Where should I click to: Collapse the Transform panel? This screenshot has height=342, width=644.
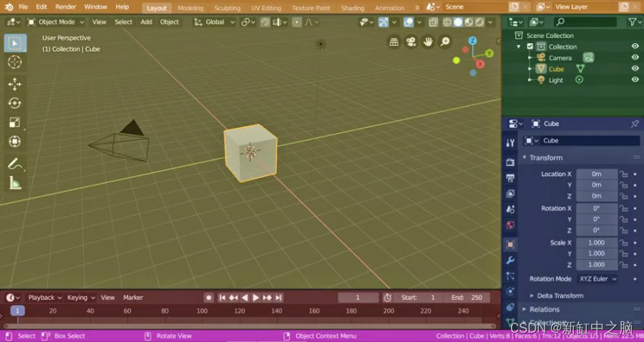525,157
